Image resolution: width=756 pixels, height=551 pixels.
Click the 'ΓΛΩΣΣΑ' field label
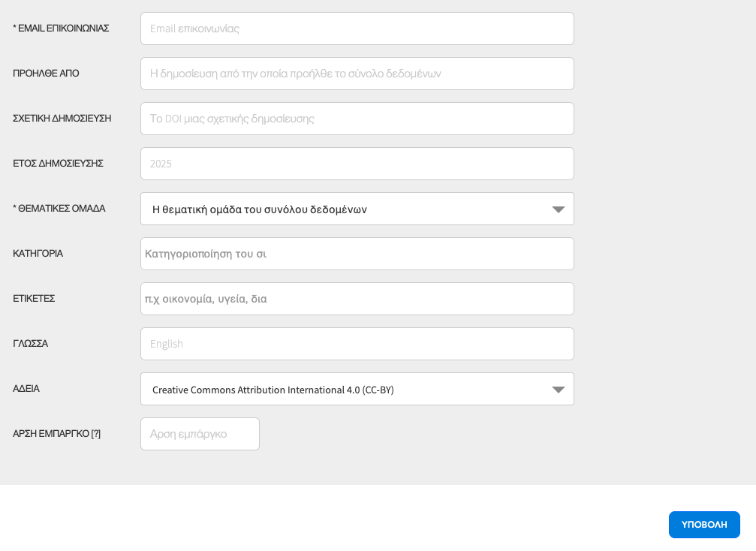[31, 344]
